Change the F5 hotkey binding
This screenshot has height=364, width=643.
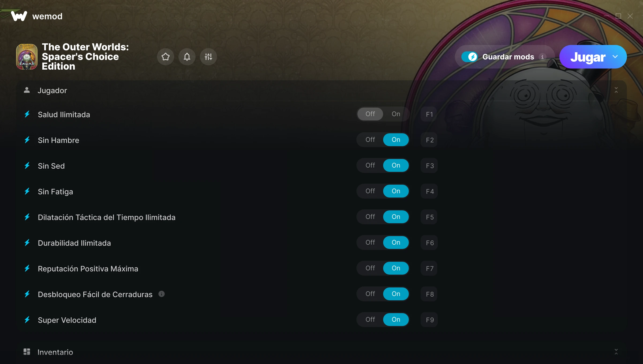click(429, 217)
